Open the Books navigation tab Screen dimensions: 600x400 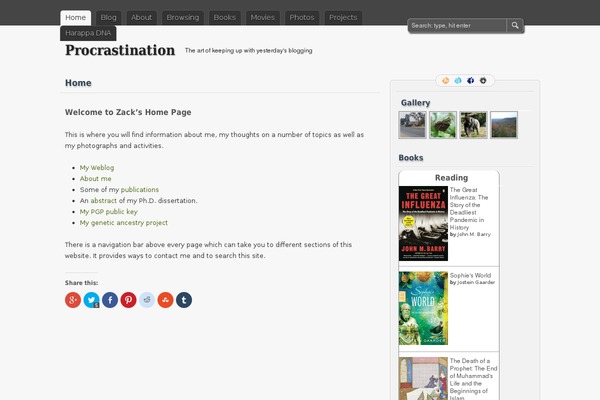[x=225, y=18]
